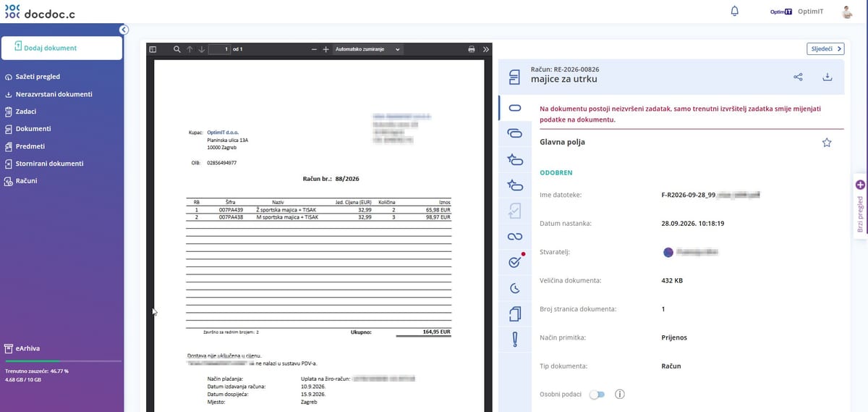Click the ODOBREN status label
The image size is (868, 412).
tap(556, 173)
